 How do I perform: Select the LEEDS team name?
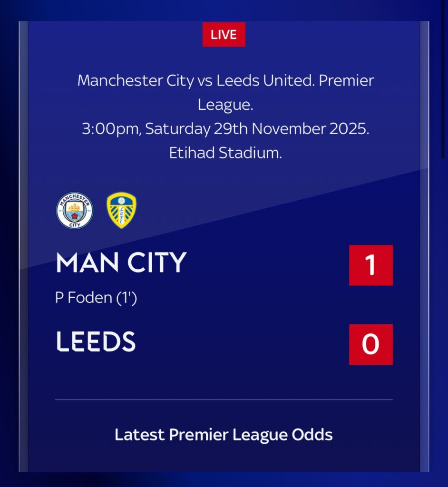click(96, 341)
